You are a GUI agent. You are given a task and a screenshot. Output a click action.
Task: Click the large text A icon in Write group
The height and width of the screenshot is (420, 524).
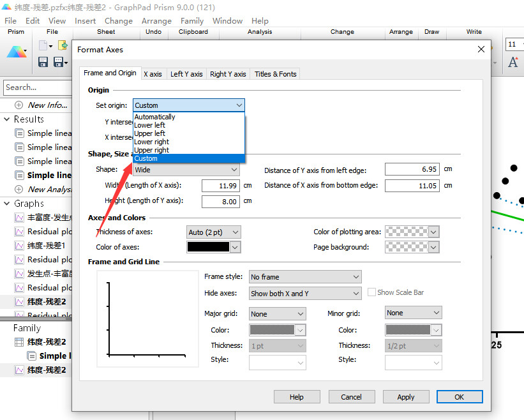pyautogui.click(x=513, y=62)
